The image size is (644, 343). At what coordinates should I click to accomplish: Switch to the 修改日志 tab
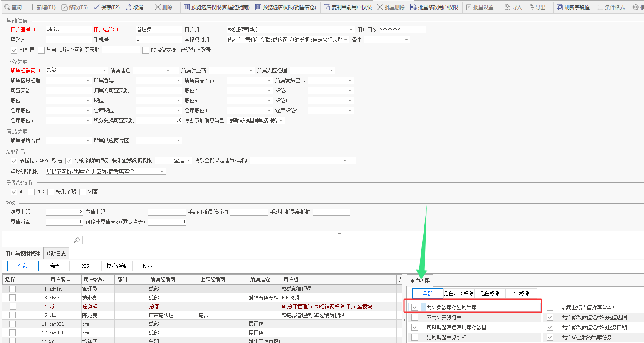[x=56, y=254]
